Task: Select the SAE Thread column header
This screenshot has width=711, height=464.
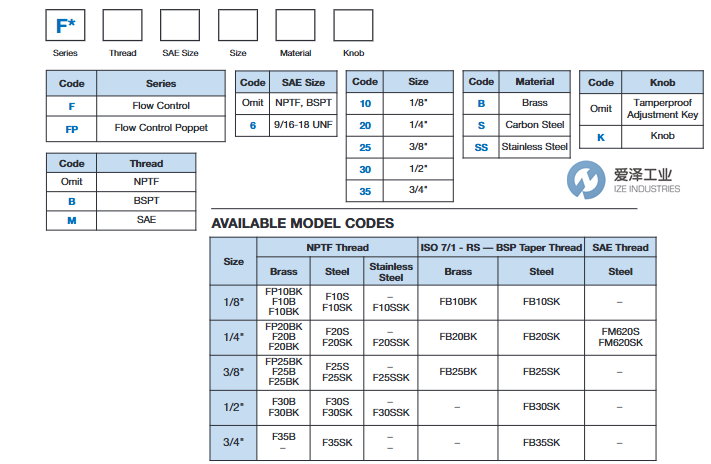Action: tap(620, 247)
